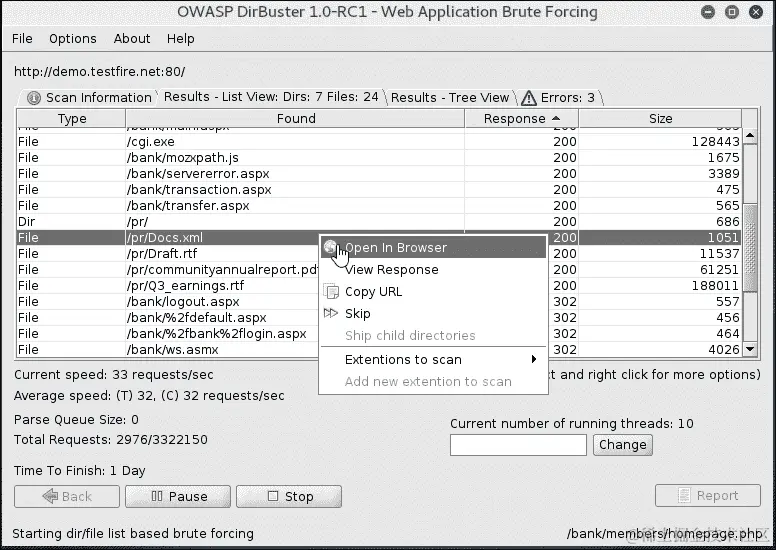
Task: Sort by the Size column header
Action: [660, 119]
